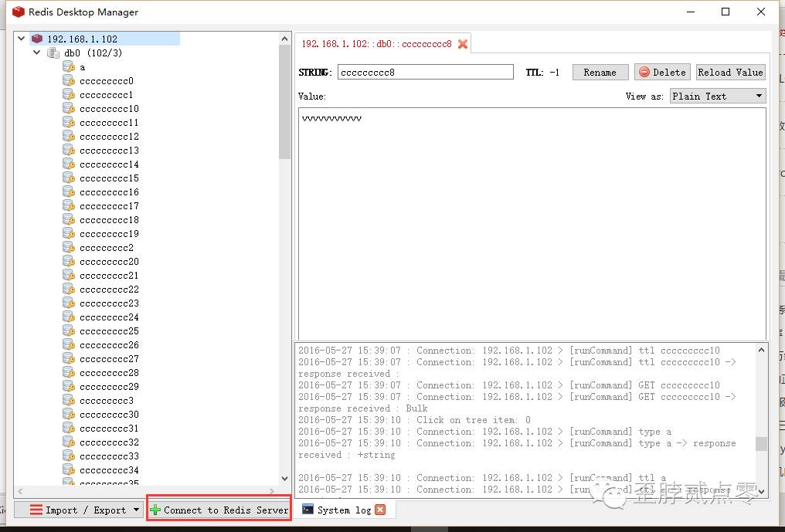Click the key tree vertical scrollbar thumb
The image size is (785, 532).
[284, 102]
